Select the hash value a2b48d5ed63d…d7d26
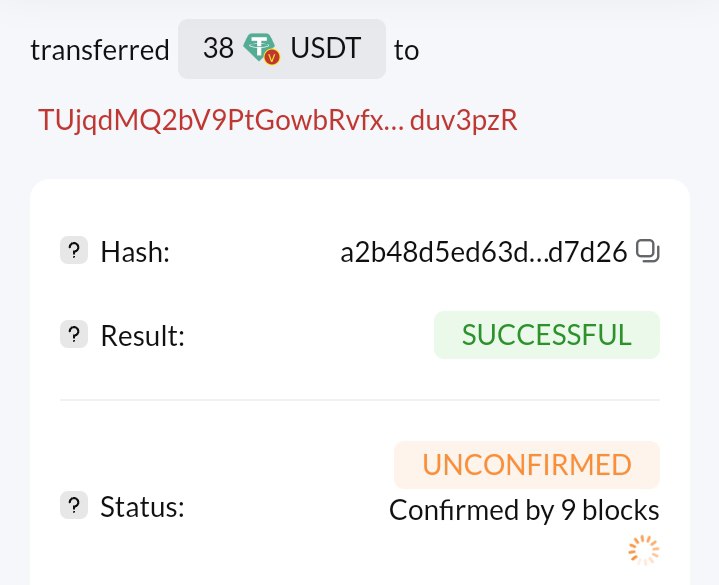The height and width of the screenshot is (585, 719). 484,253
